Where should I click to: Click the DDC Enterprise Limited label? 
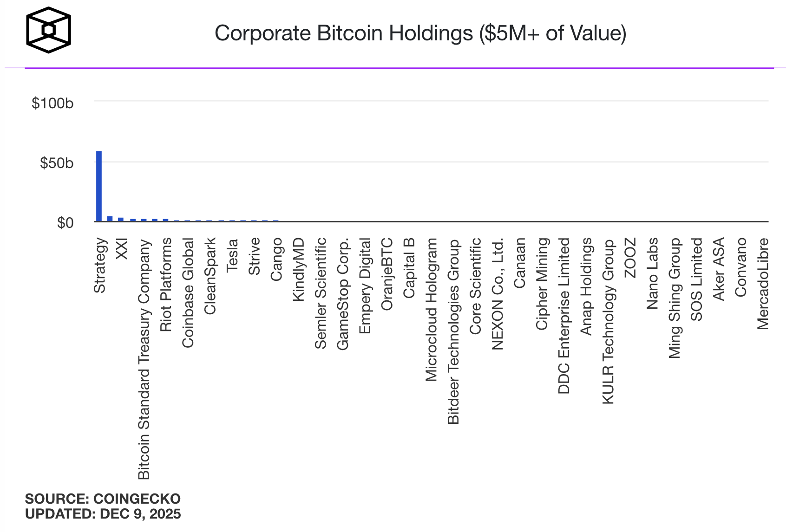[x=563, y=316]
